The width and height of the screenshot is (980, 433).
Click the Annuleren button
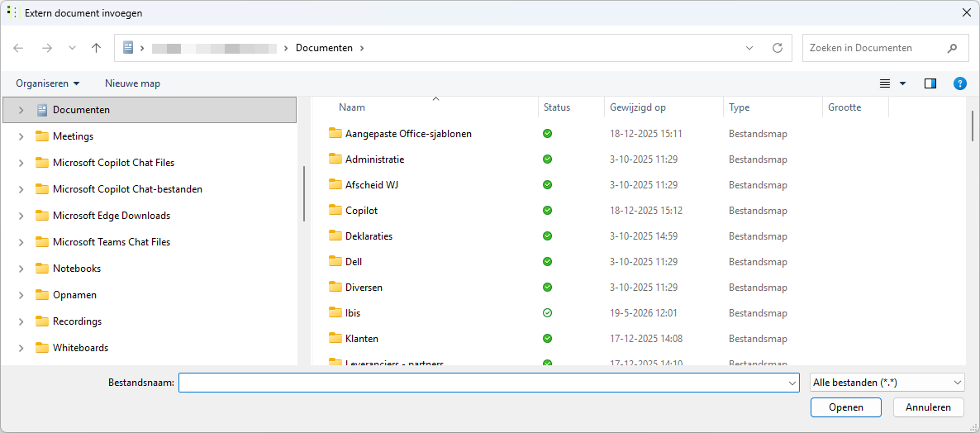pos(928,407)
